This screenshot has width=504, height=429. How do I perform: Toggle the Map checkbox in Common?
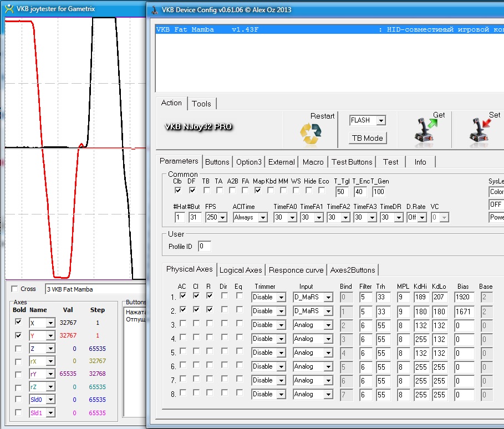point(257,190)
